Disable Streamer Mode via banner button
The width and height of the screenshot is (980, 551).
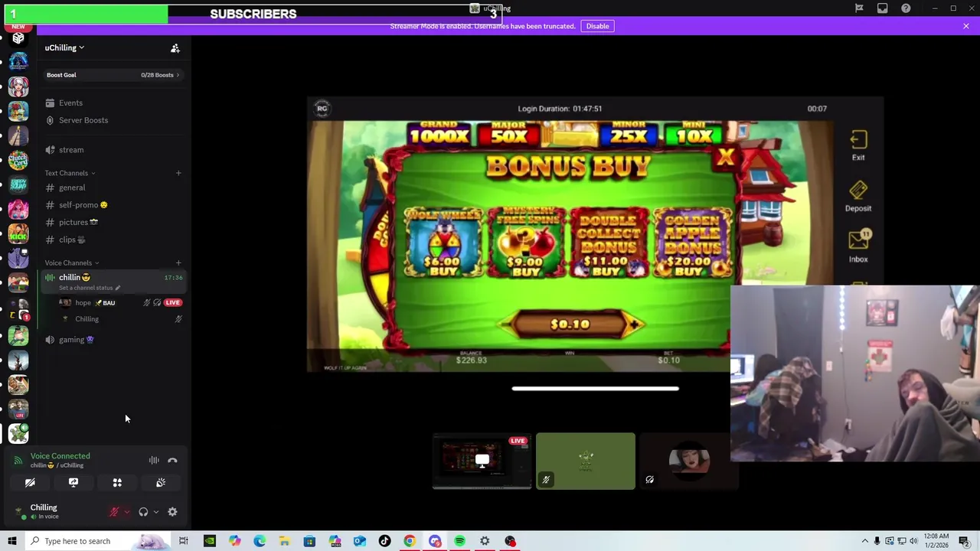pyautogui.click(x=597, y=26)
